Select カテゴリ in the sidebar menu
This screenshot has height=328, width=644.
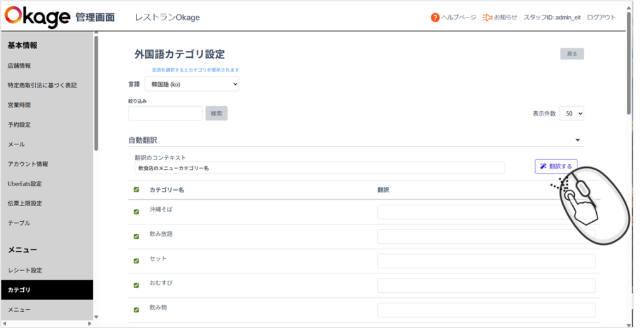click(47, 290)
